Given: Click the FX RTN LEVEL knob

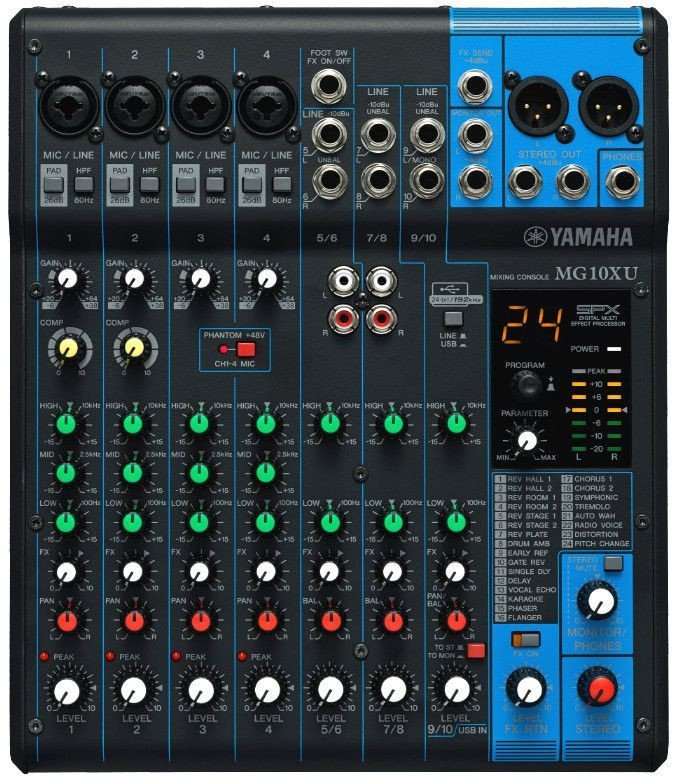Looking at the screenshot, I should point(529,690).
